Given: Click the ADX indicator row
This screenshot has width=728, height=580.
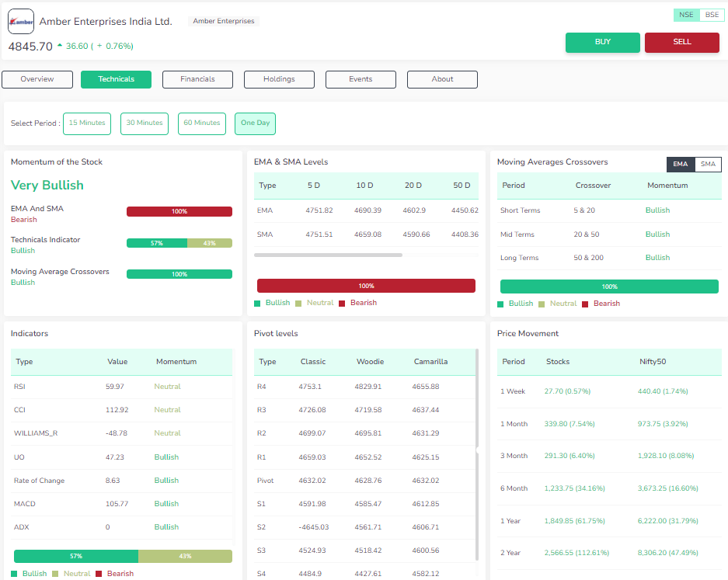Looking at the screenshot, I should click(122, 527).
